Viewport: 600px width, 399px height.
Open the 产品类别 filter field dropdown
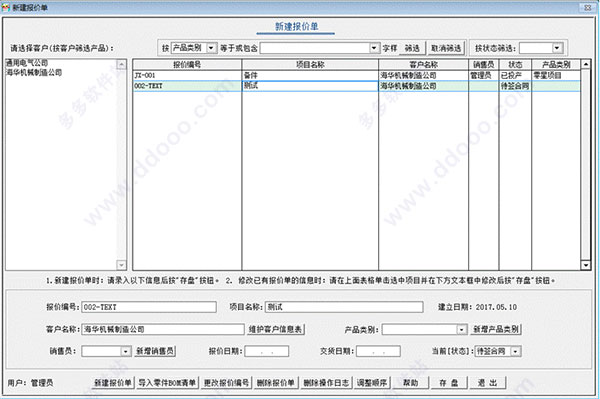click(211, 48)
